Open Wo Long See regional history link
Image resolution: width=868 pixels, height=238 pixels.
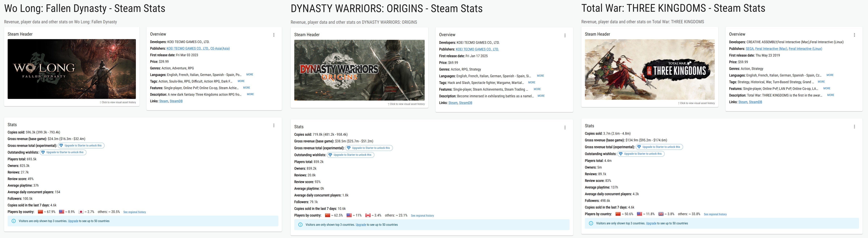tap(134, 212)
